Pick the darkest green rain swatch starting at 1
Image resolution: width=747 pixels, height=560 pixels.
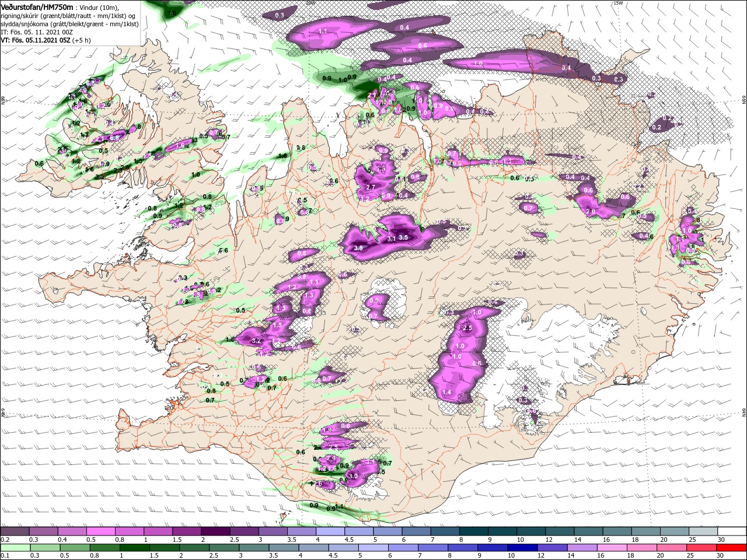coord(134,548)
